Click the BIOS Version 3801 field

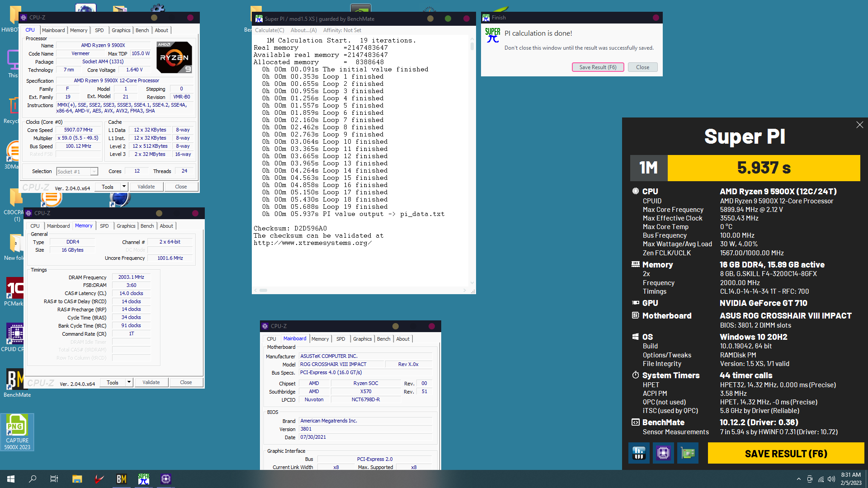tap(365, 429)
